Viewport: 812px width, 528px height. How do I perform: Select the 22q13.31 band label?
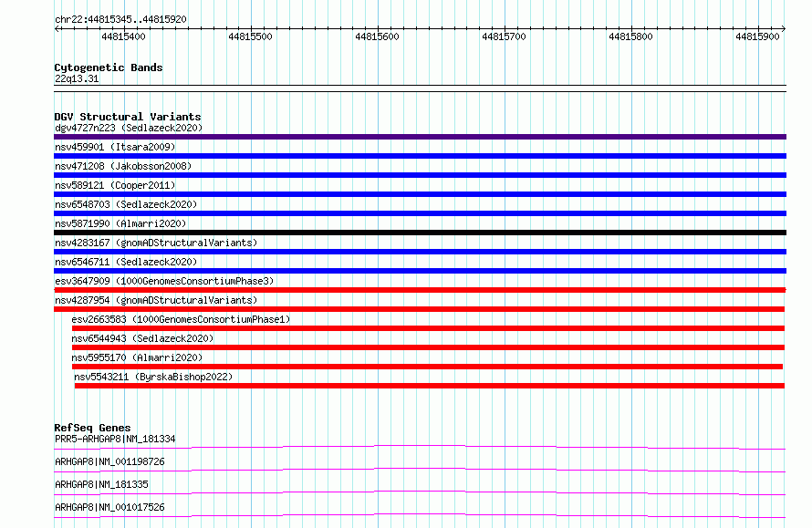click(77, 78)
